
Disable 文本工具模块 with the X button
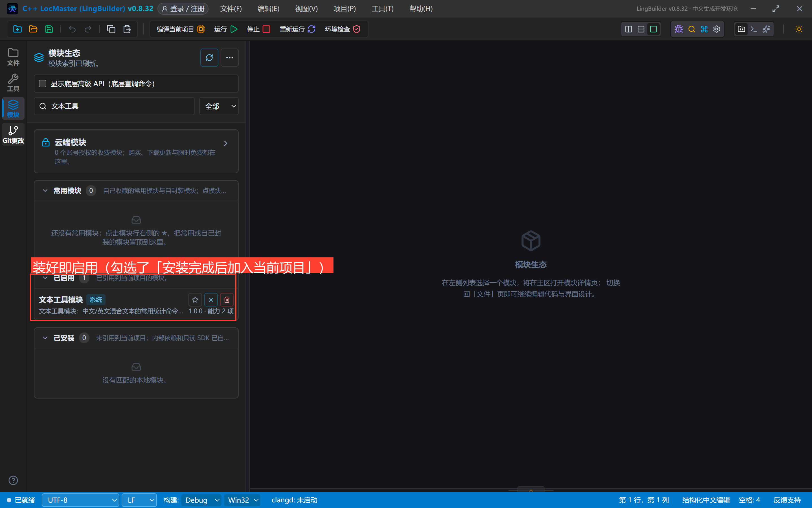click(211, 300)
